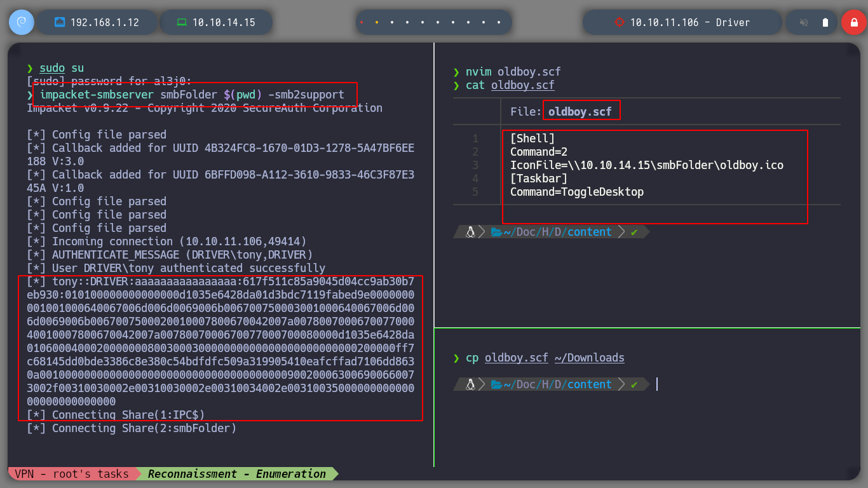Open the red lock power button
The width and height of the screenshot is (868, 488).
pos(853,22)
